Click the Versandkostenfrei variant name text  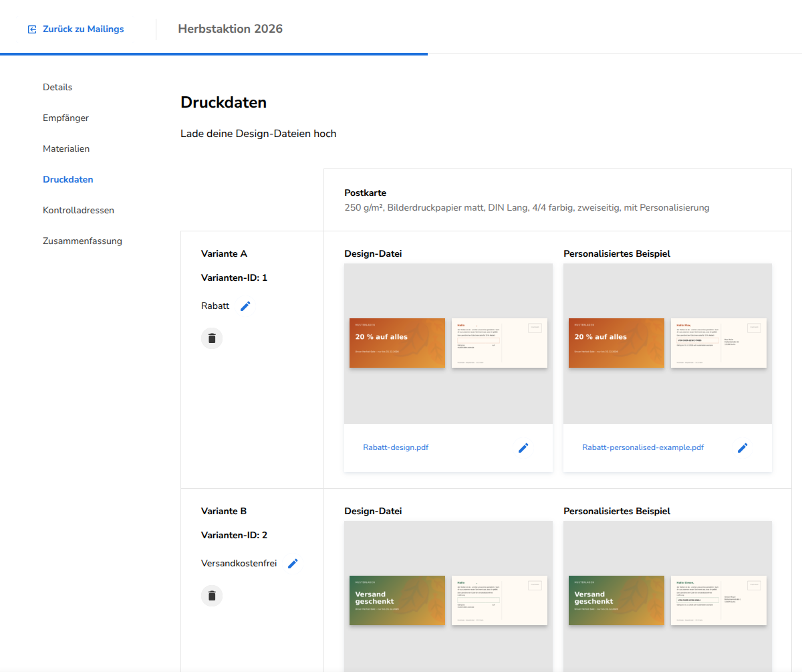click(x=239, y=564)
